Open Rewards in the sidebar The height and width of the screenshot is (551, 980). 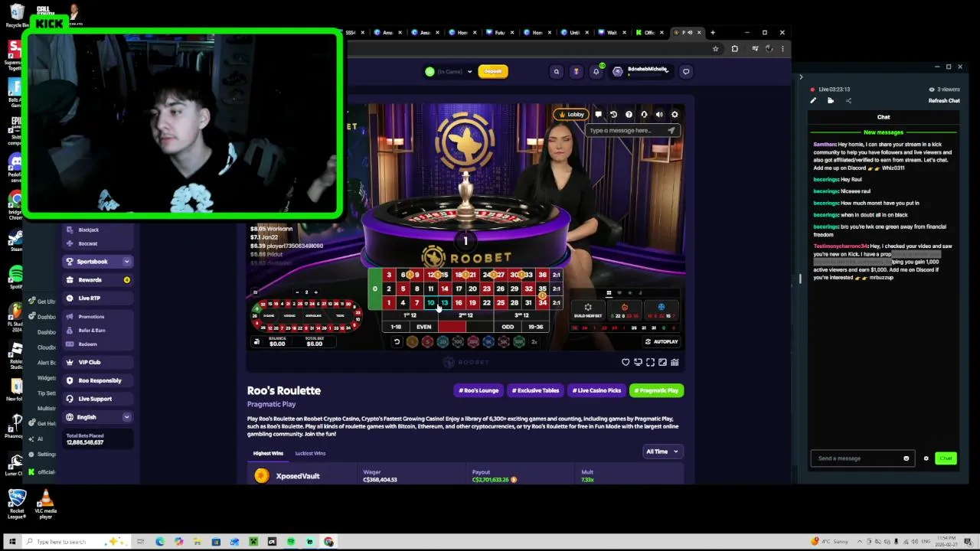(x=98, y=280)
